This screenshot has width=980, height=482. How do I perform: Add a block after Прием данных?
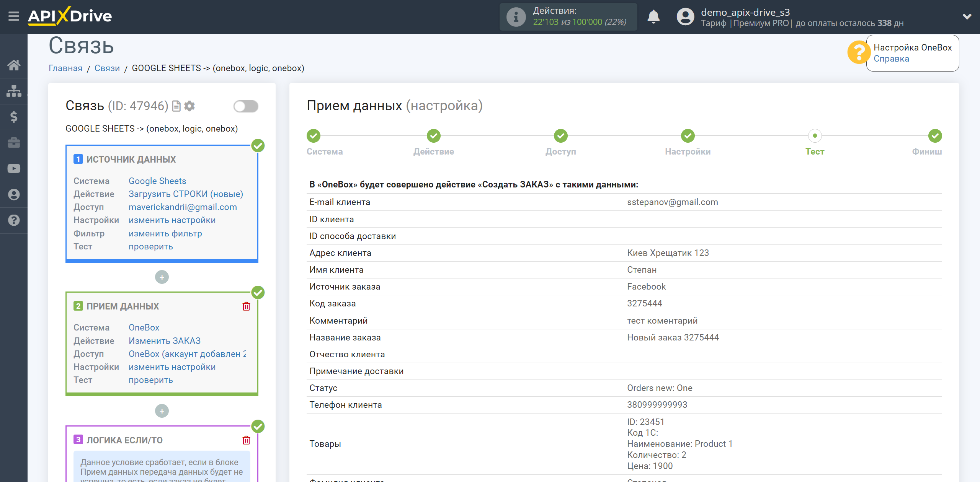162,411
